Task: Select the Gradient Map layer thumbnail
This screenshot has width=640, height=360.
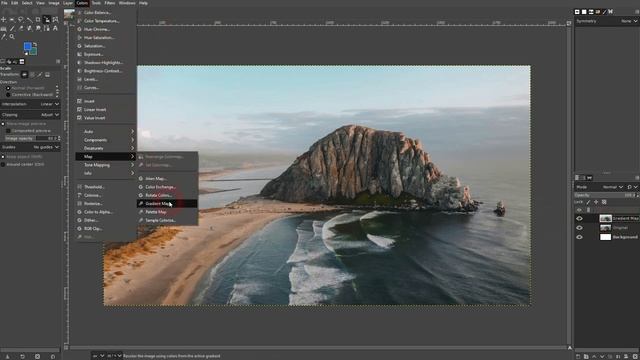Action: pos(605,218)
